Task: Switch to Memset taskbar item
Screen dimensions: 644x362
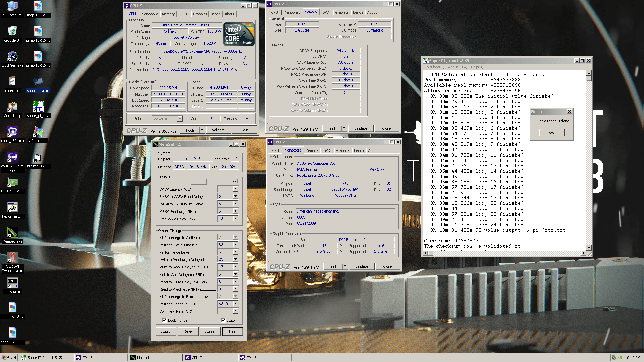Action: point(156,358)
